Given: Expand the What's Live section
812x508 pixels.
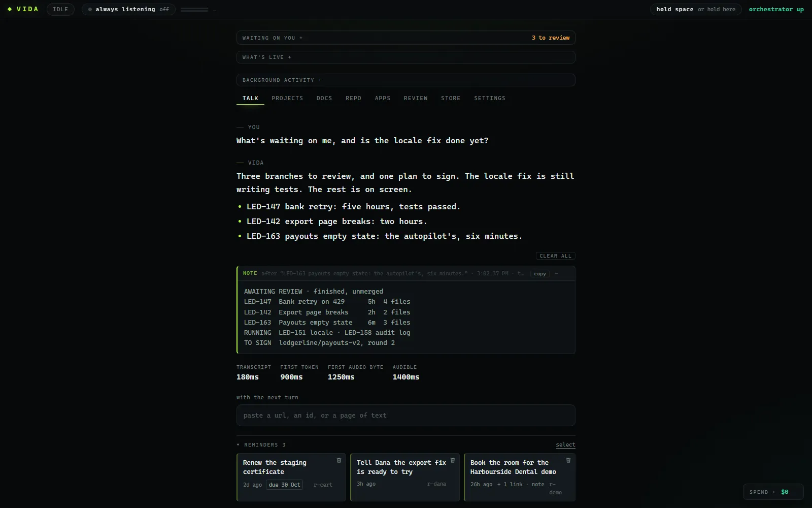Looking at the screenshot, I should [x=405, y=57].
